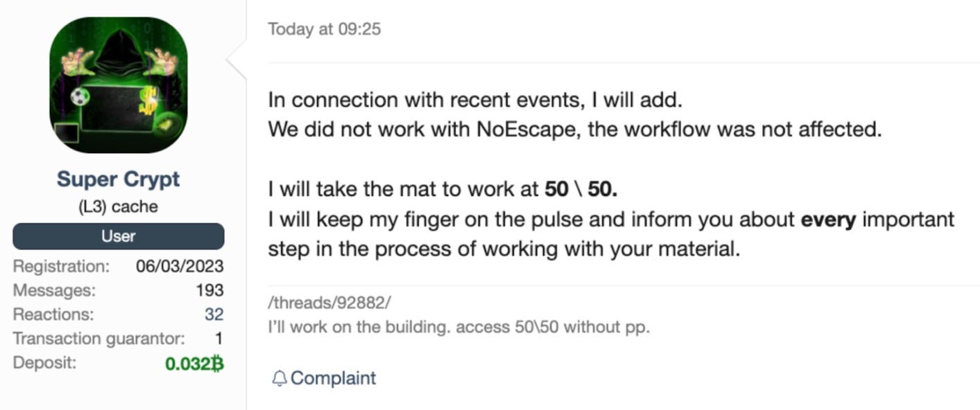
Task: Click the Reactions count 32
Action: point(213,314)
